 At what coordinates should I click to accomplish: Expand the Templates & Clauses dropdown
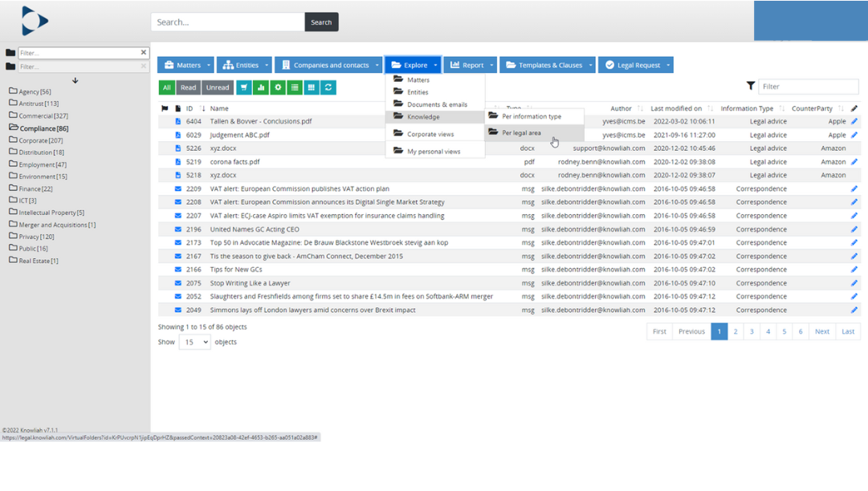547,64
